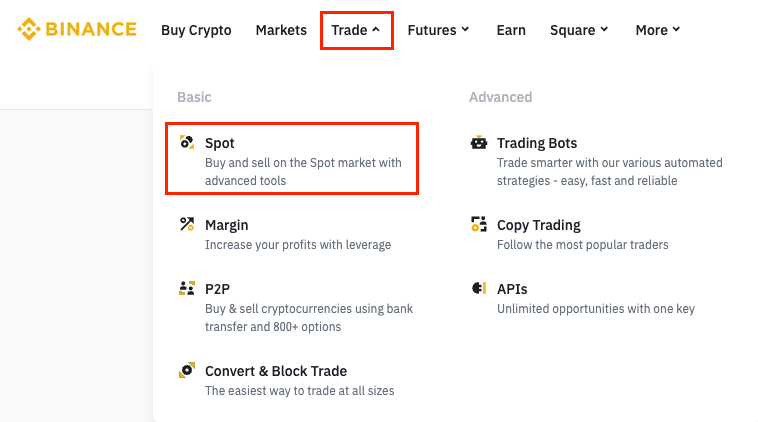Click the Binance logo icon
Viewport: 758px width, 422px height.
pos(28,29)
